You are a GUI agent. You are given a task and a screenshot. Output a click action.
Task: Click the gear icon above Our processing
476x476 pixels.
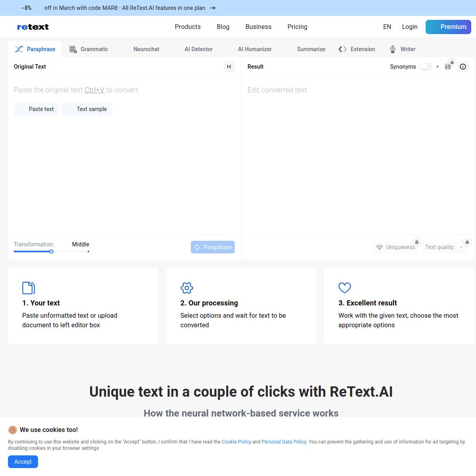coord(187,288)
